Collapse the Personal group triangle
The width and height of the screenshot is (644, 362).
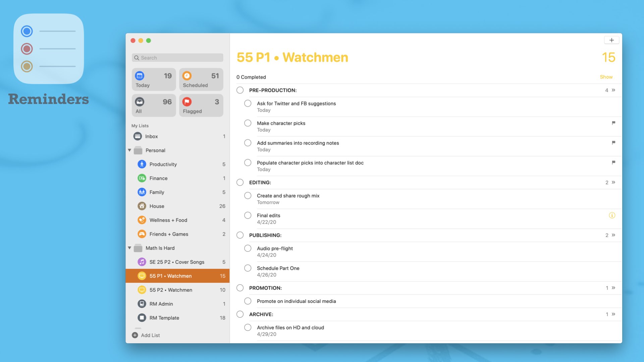point(129,150)
